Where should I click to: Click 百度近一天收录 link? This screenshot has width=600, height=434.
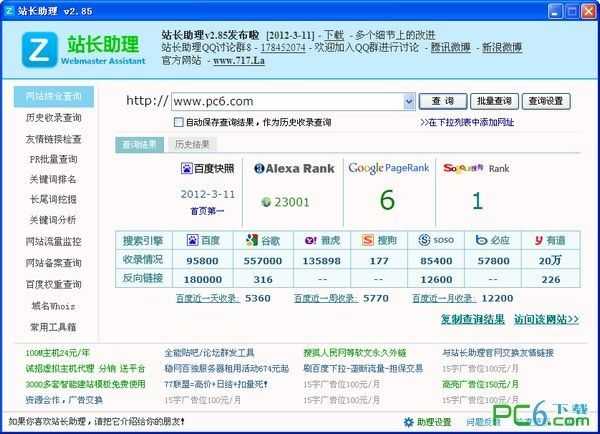208,298
